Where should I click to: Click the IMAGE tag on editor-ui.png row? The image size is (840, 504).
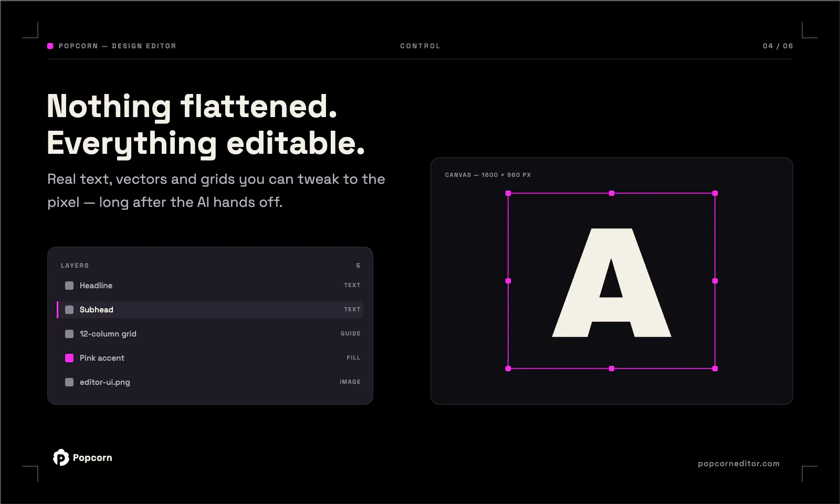click(350, 382)
